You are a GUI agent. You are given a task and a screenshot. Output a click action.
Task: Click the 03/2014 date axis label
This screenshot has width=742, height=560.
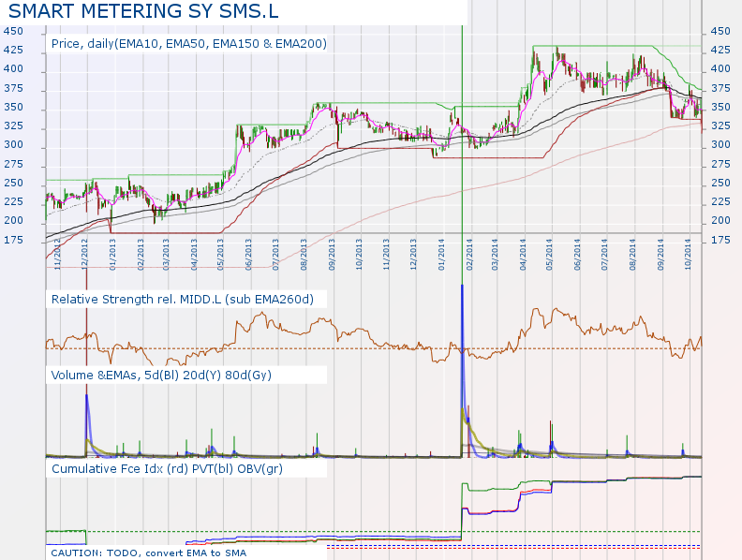click(495, 255)
